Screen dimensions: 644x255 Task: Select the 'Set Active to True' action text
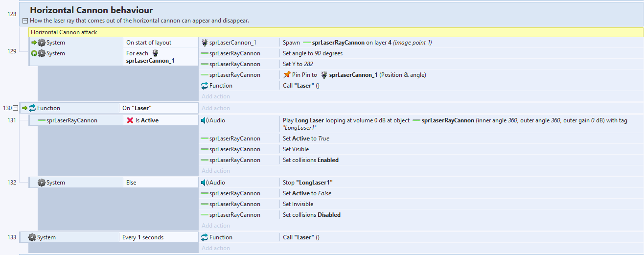306,139
